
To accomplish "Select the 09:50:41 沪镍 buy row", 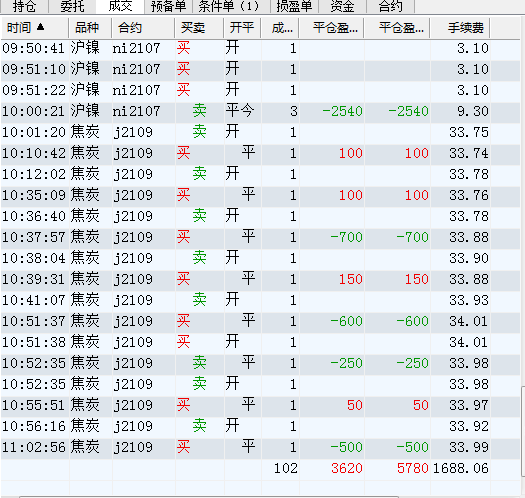I will 260,48.
